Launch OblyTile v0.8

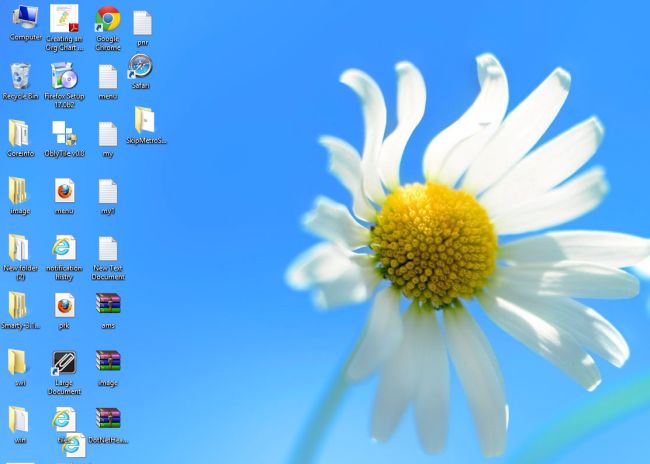(64, 139)
